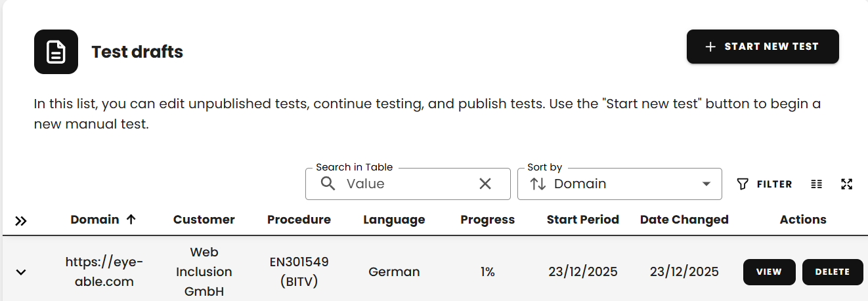Screen dimensions: 868x301
Task: Sort by Domain column header
Action: 95,220
